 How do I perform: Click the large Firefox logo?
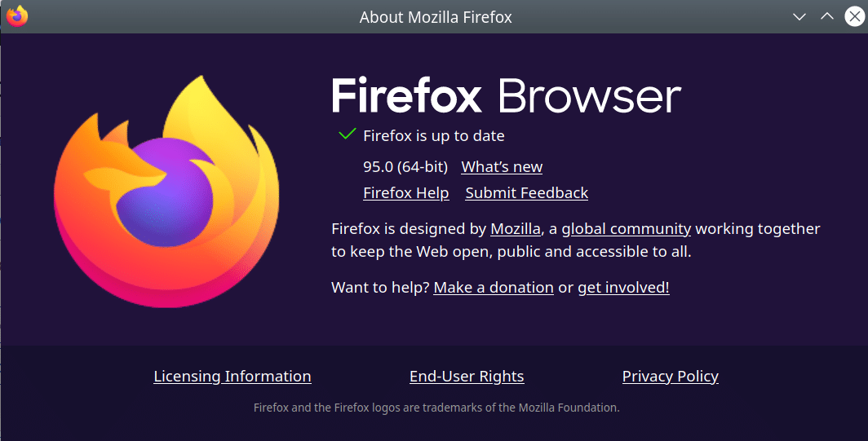(x=166, y=192)
